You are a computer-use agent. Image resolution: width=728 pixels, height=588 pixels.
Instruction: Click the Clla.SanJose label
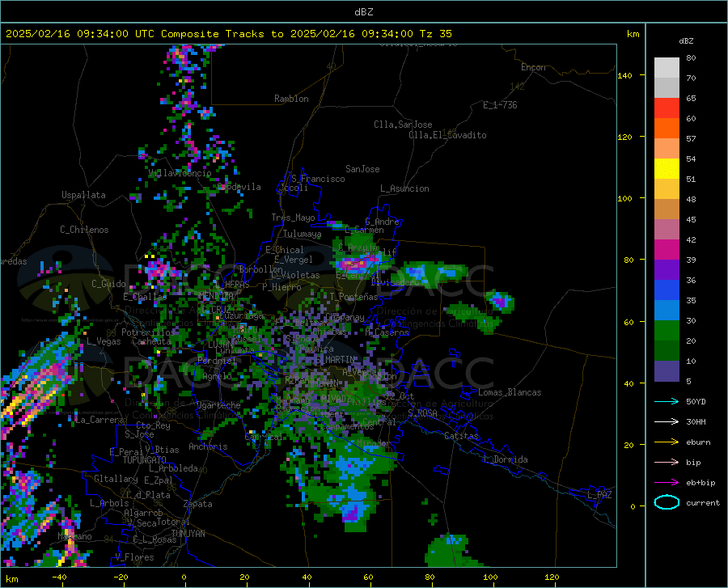pyautogui.click(x=403, y=125)
